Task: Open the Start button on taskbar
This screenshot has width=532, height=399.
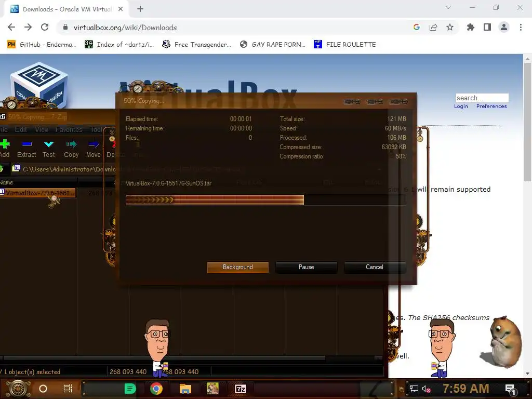Action: pyautogui.click(x=18, y=389)
